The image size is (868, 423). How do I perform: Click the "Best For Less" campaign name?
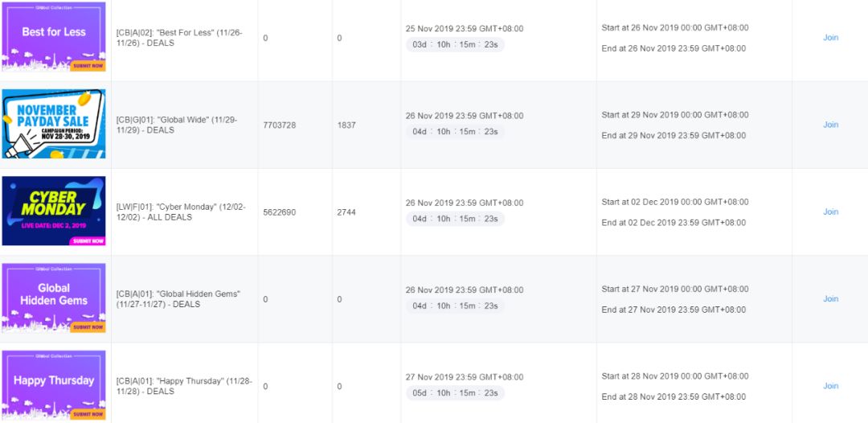(x=179, y=38)
